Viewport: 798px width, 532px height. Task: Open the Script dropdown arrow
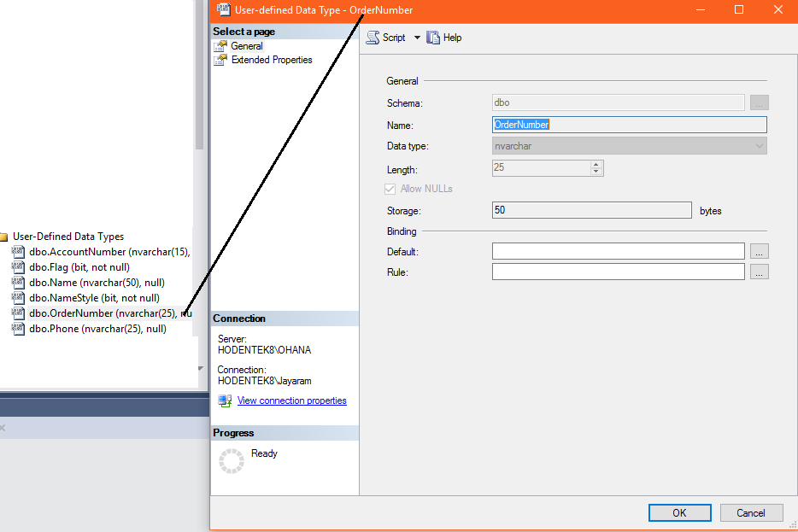(417, 37)
